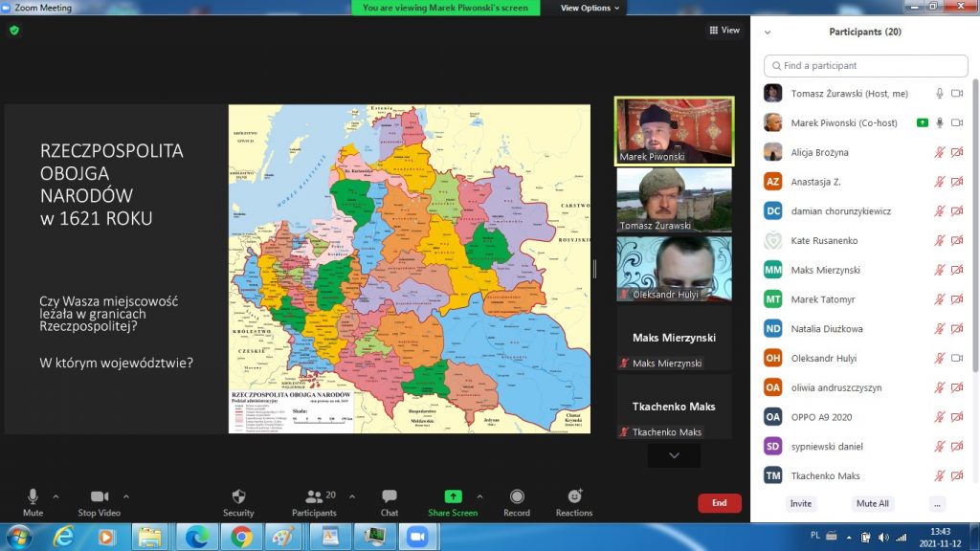Open the View Options dropdown

coord(590,8)
